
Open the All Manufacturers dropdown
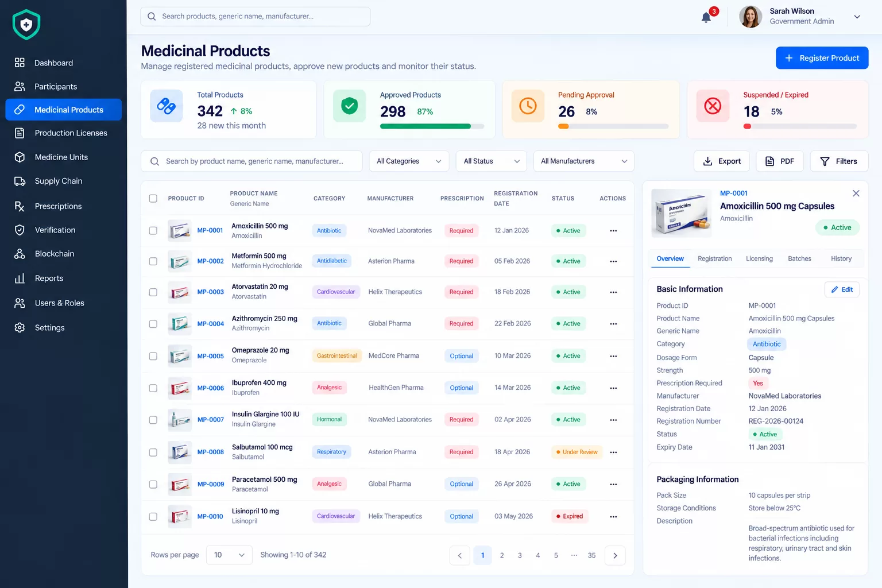click(583, 161)
